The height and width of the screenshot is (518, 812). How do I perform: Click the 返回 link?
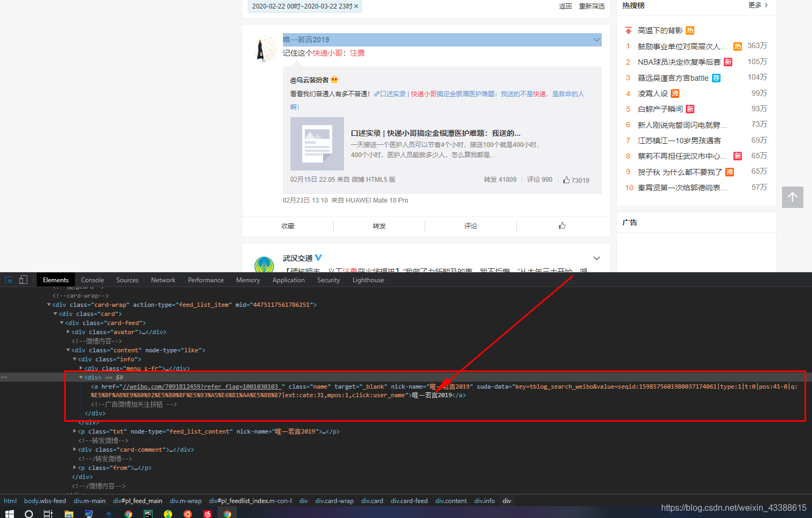point(565,6)
